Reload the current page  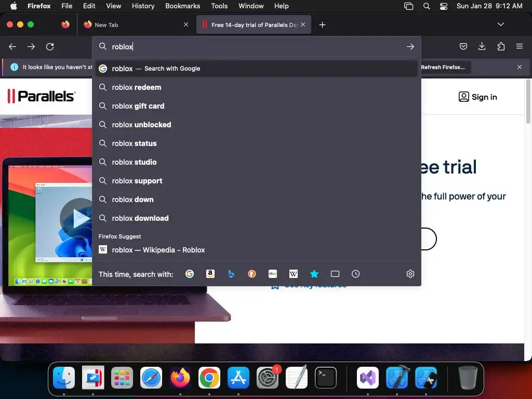pyautogui.click(x=50, y=46)
